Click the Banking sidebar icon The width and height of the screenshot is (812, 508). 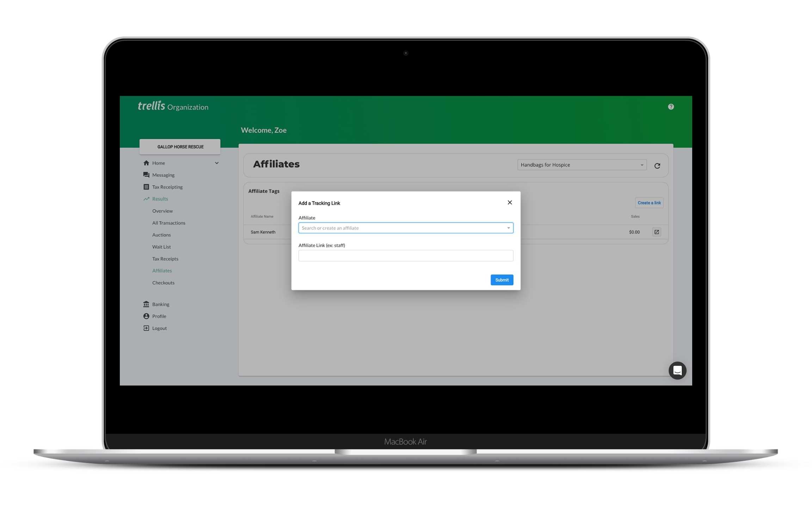(x=146, y=304)
